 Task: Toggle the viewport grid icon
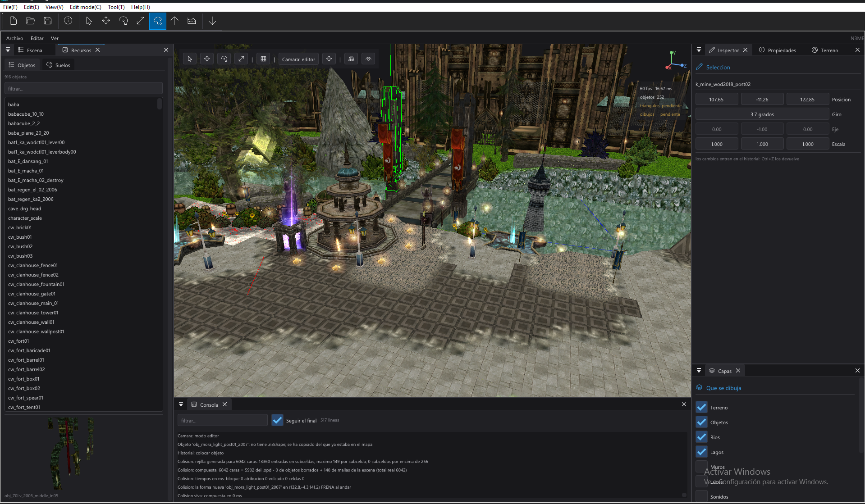[x=264, y=59]
